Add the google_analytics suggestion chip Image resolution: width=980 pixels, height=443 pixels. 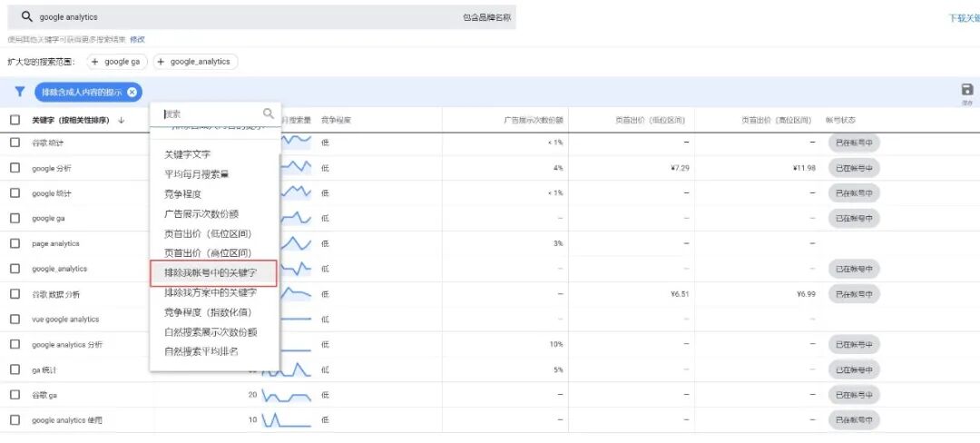coord(195,62)
